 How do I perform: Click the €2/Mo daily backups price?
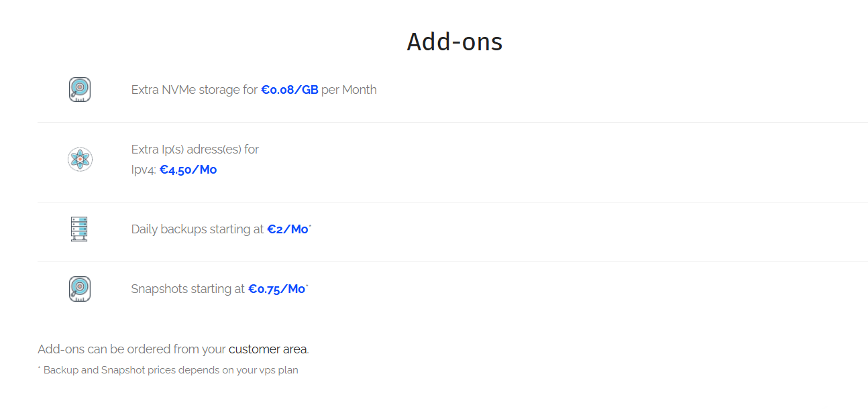pyautogui.click(x=288, y=229)
